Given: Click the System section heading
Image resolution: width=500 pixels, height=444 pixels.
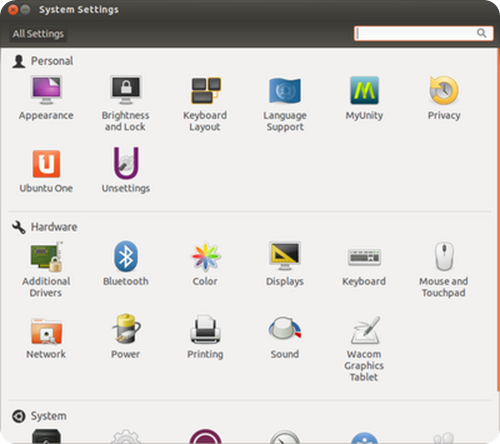Looking at the screenshot, I should (x=49, y=416).
